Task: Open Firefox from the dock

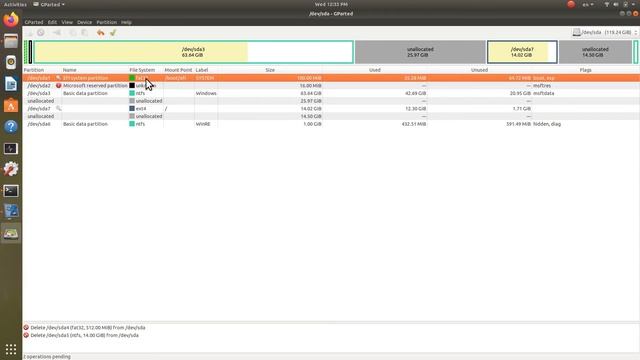Action: (x=11, y=20)
